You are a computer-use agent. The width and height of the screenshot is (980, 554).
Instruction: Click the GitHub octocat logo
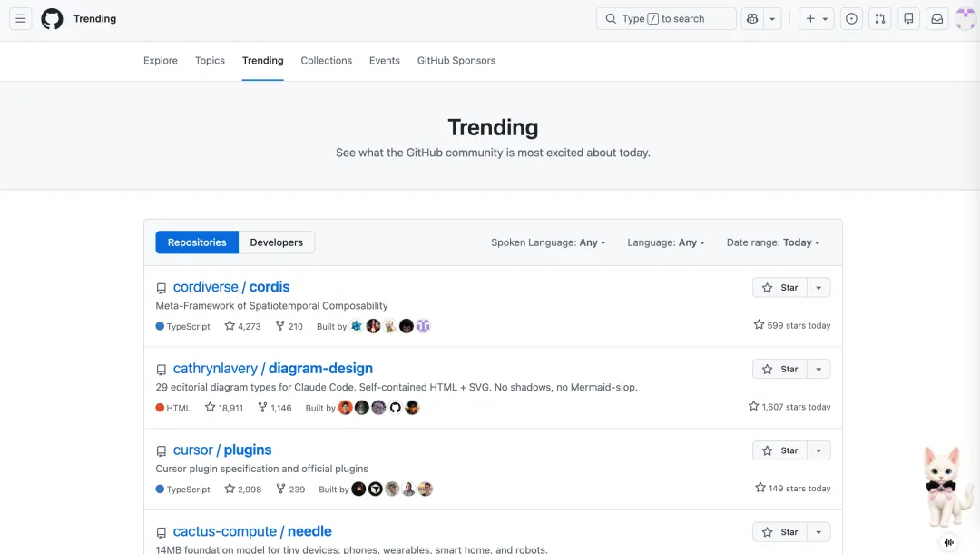52,19
